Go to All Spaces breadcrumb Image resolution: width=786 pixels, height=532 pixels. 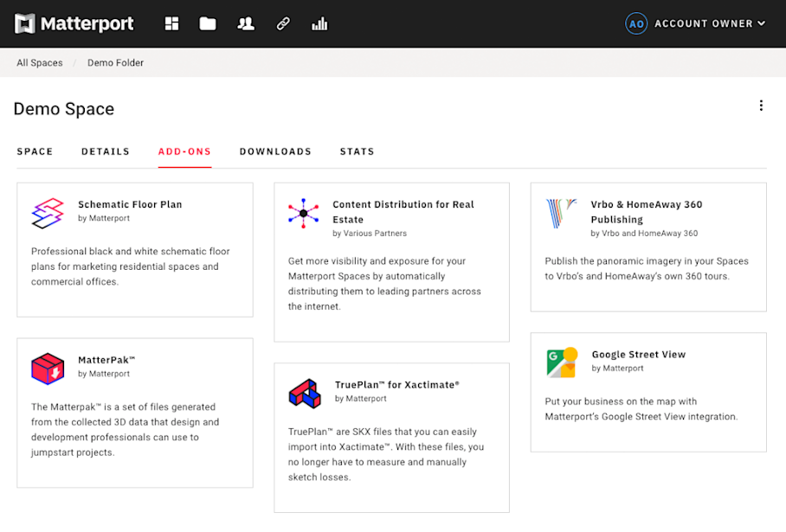click(40, 62)
